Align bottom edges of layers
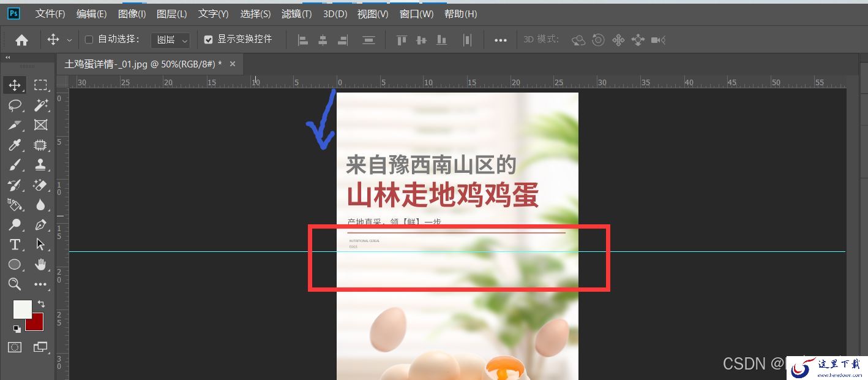 [441, 40]
